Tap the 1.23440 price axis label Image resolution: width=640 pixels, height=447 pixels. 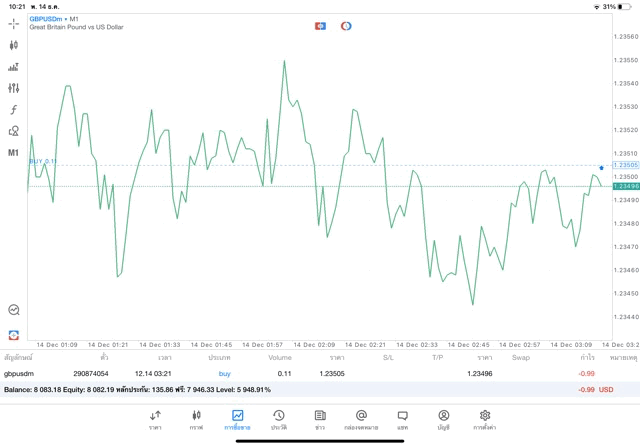[626, 317]
